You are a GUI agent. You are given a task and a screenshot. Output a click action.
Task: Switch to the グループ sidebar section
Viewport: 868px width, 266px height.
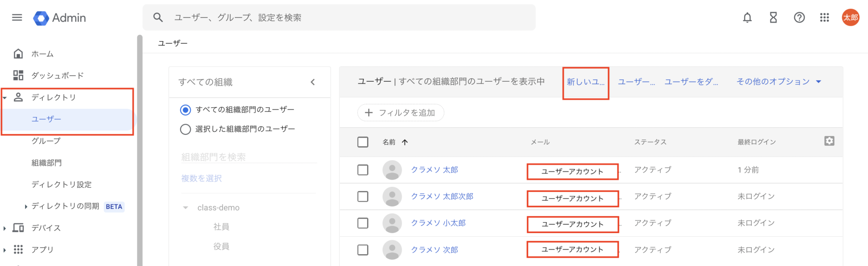coord(45,141)
